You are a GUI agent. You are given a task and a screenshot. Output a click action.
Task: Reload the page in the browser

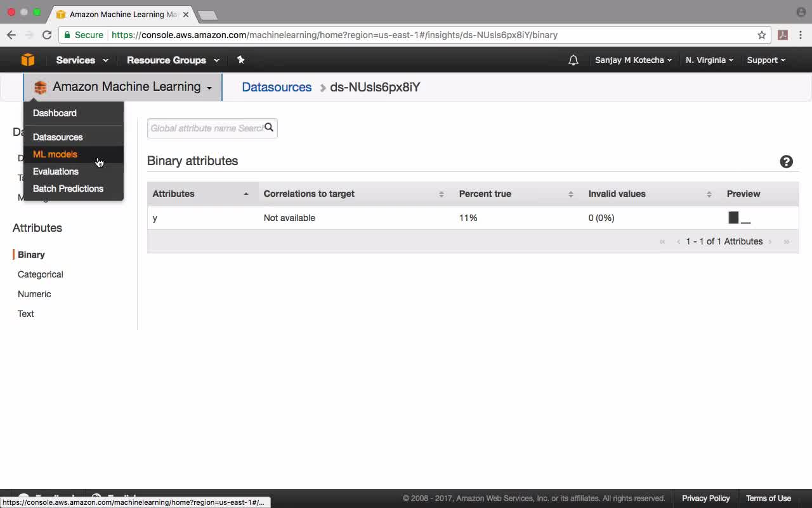pyautogui.click(x=47, y=35)
